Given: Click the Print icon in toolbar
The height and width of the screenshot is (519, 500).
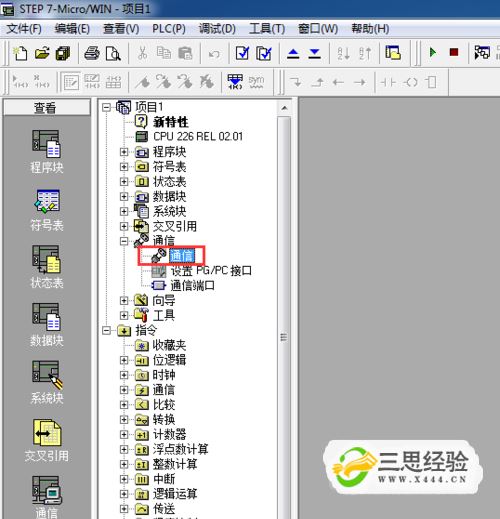Looking at the screenshot, I should tap(92, 53).
